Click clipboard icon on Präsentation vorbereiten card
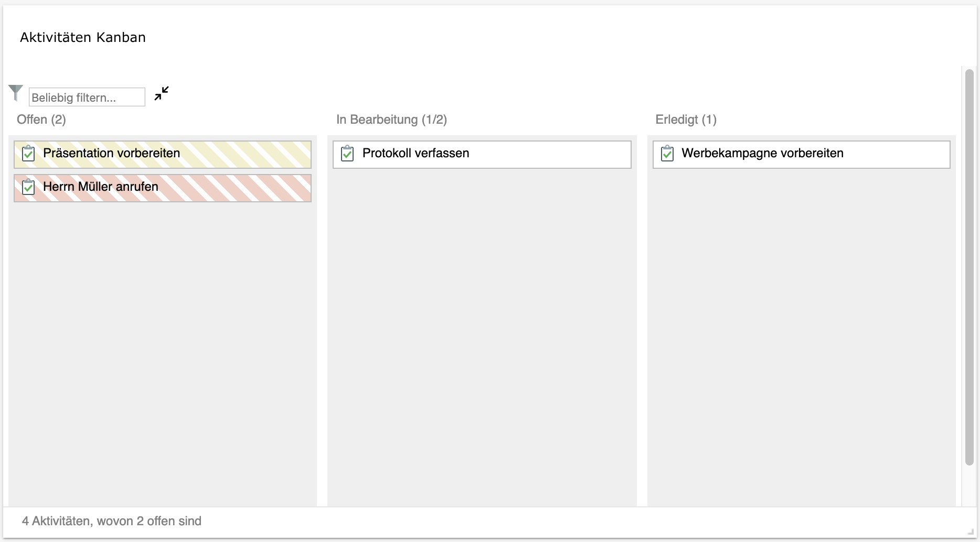The height and width of the screenshot is (542, 980). [28, 154]
